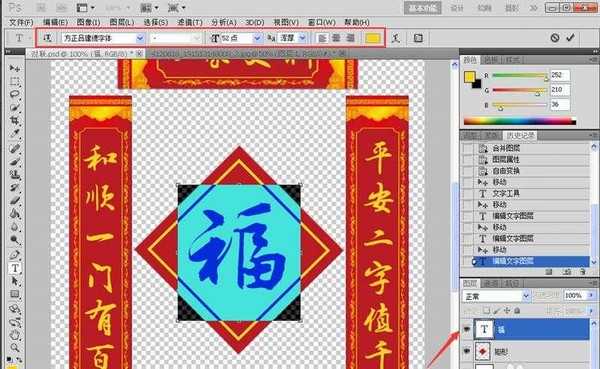The width and height of the screenshot is (600, 369).
Task: Set history brush source for 自由变换
Action: [468, 171]
